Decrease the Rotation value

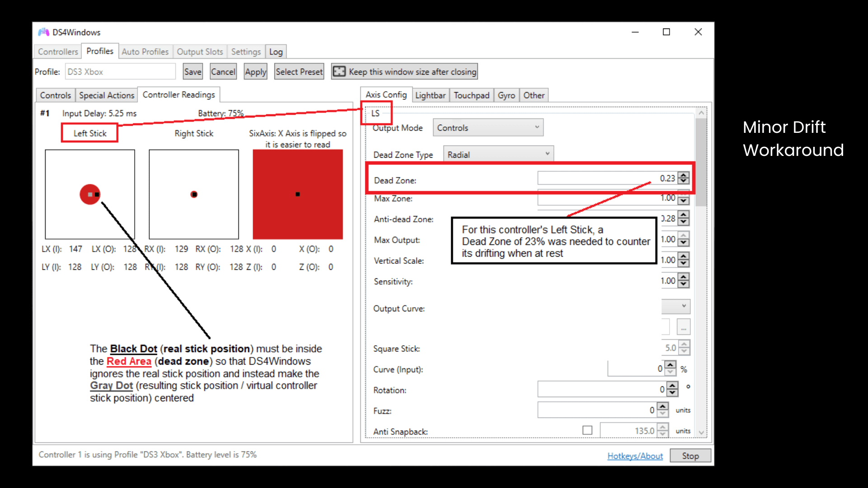[673, 392]
